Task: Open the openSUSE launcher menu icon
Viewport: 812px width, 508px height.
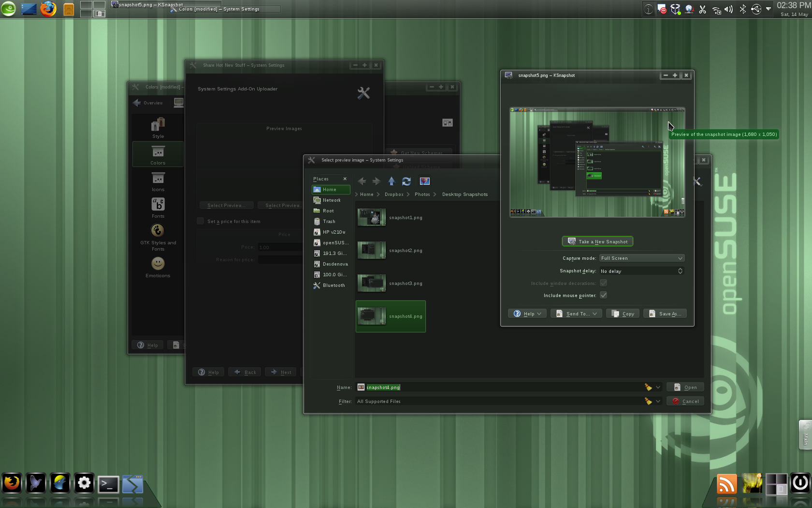Action: click(8, 8)
